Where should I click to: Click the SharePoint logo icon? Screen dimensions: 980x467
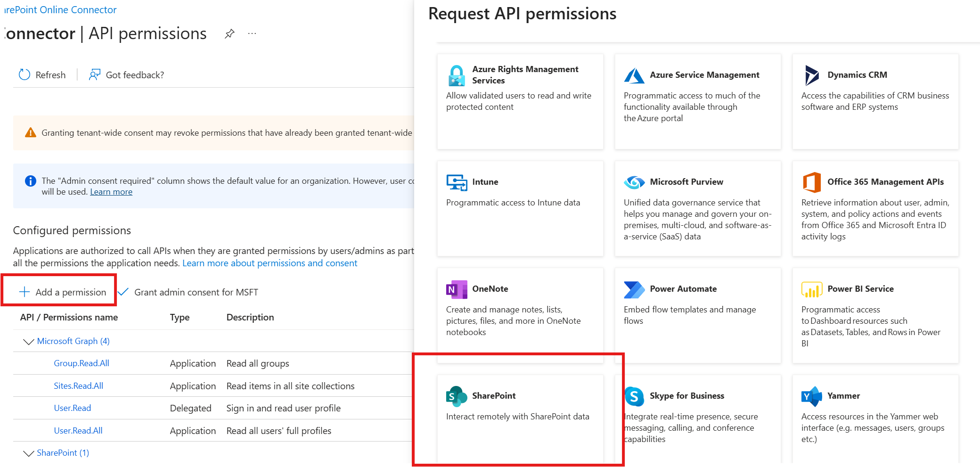pos(457,396)
